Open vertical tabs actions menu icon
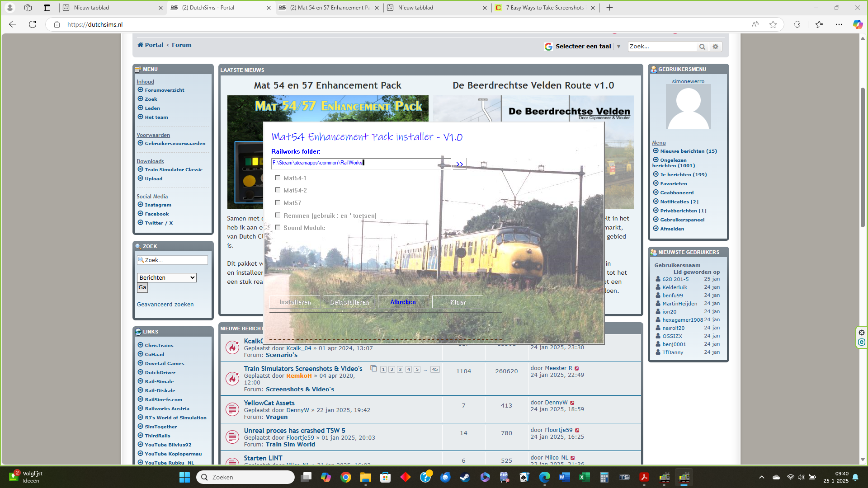This screenshot has height=488, width=868. (x=47, y=8)
